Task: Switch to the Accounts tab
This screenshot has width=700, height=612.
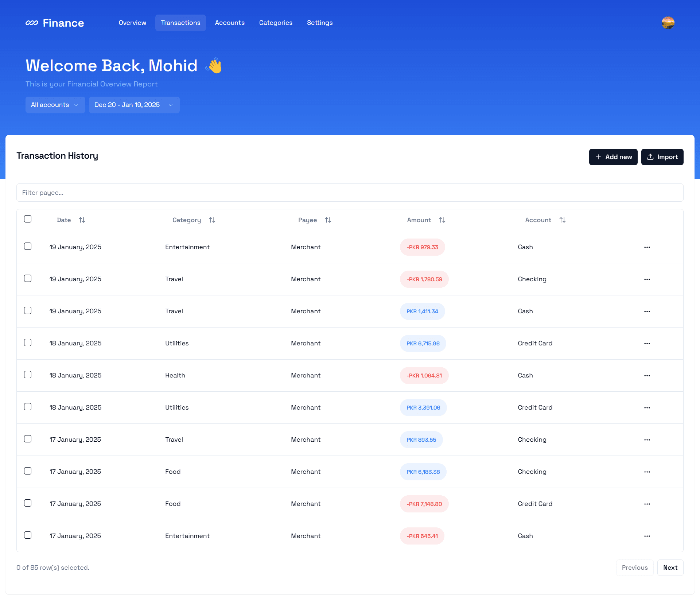Action: pos(230,23)
